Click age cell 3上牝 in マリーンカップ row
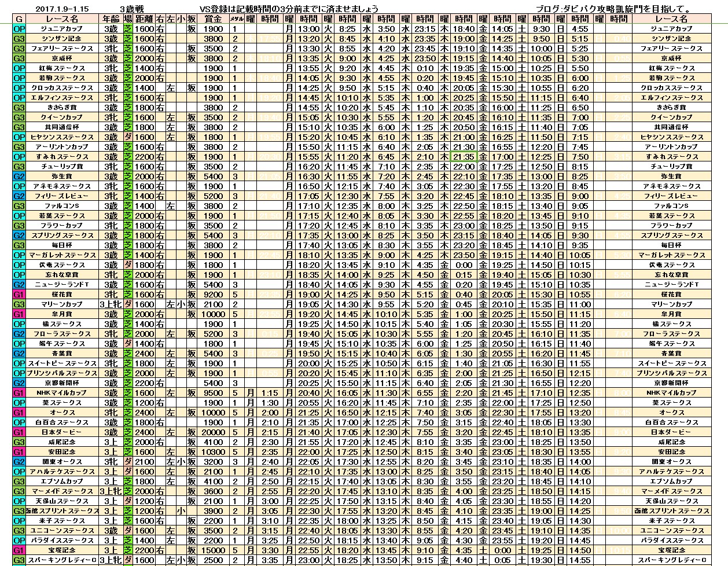This screenshot has height=566, width=728. click(110, 304)
